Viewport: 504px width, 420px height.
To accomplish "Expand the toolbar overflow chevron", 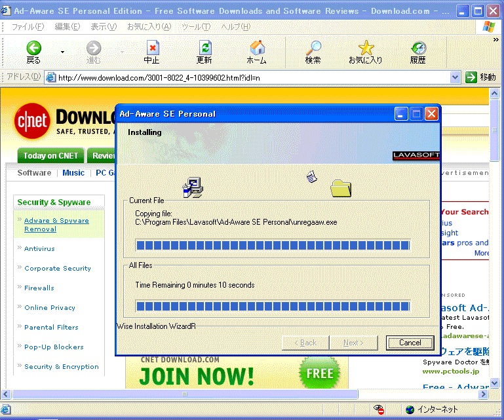I will click(x=495, y=40).
